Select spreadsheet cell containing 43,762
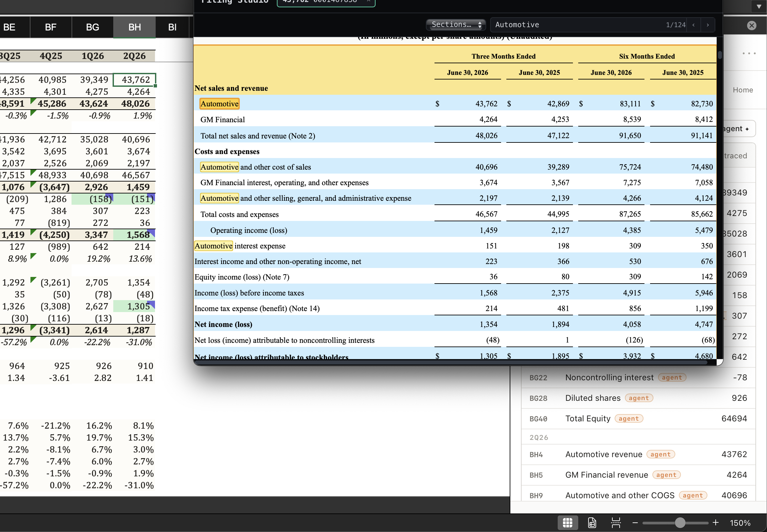The height and width of the screenshot is (532, 767). pyautogui.click(x=134, y=80)
